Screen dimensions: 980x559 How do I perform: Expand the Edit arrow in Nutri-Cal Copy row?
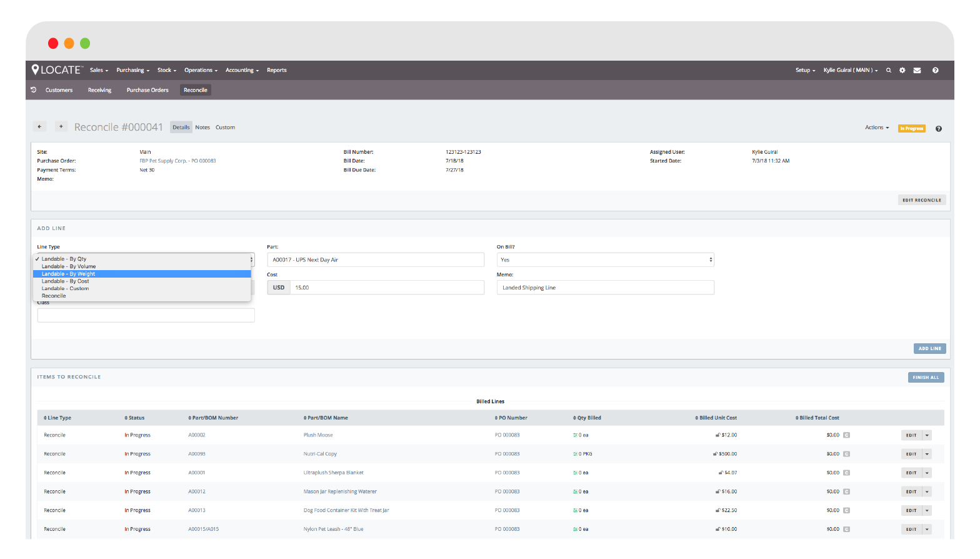click(x=927, y=454)
